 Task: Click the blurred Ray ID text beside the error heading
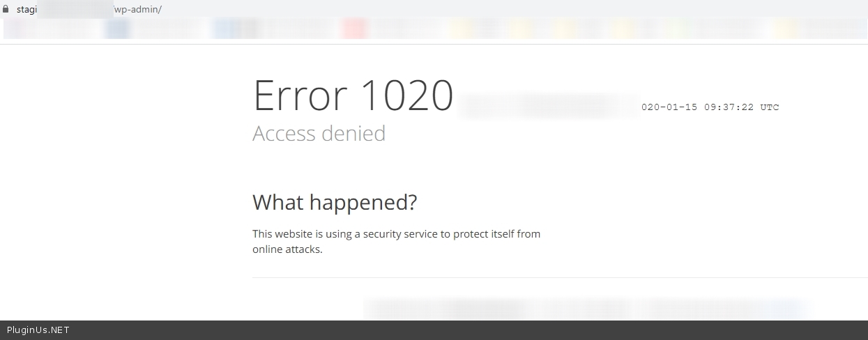coord(548,106)
